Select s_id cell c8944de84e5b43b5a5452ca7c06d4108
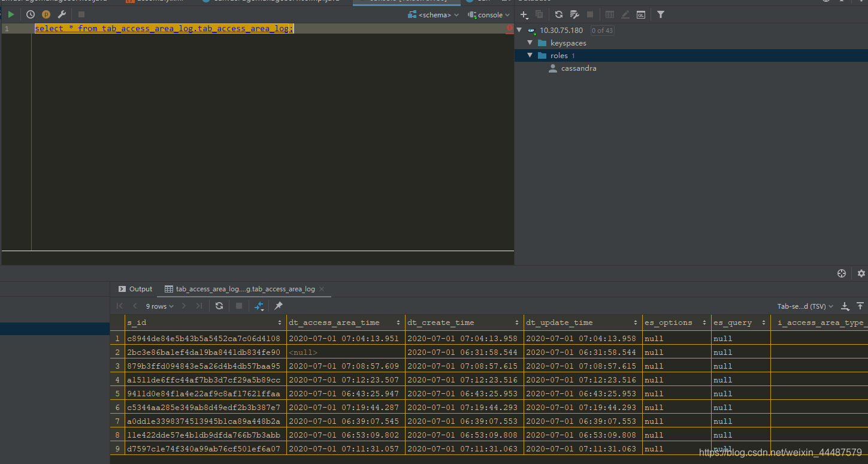The height and width of the screenshot is (464, 868). pyautogui.click(x=205, y=338)
